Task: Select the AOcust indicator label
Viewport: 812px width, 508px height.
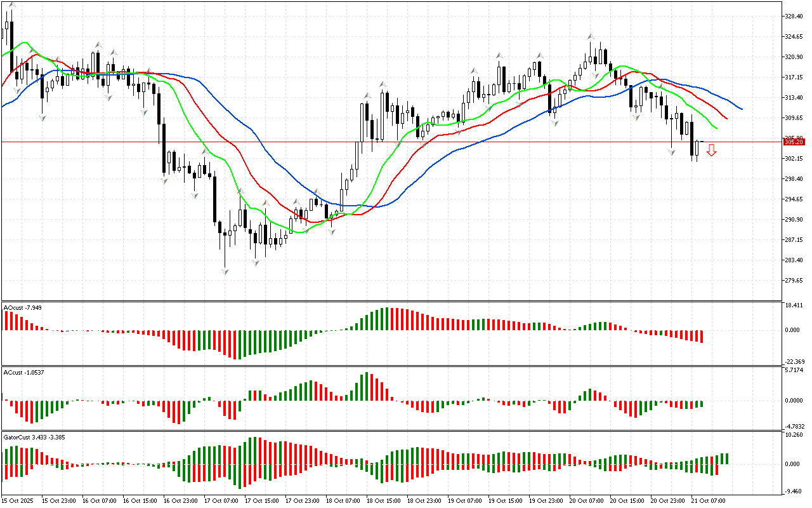Action: (x=23, y=308)
